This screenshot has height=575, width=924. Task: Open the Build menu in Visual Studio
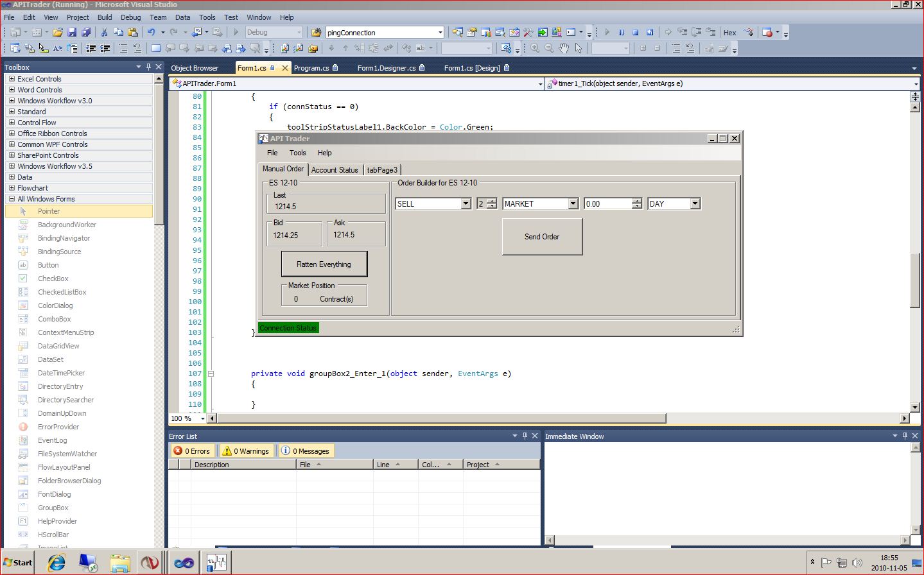105,17
